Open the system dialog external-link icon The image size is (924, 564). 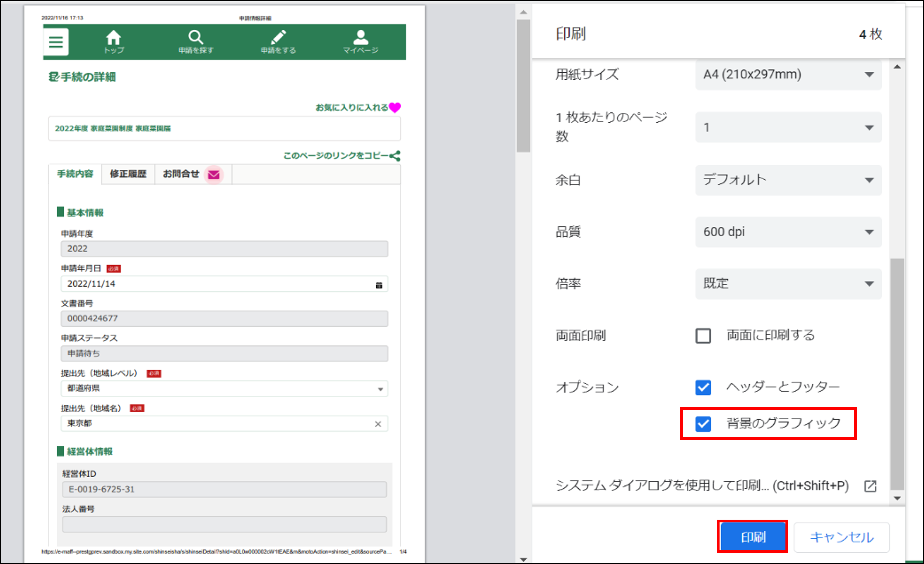[870, 486]
